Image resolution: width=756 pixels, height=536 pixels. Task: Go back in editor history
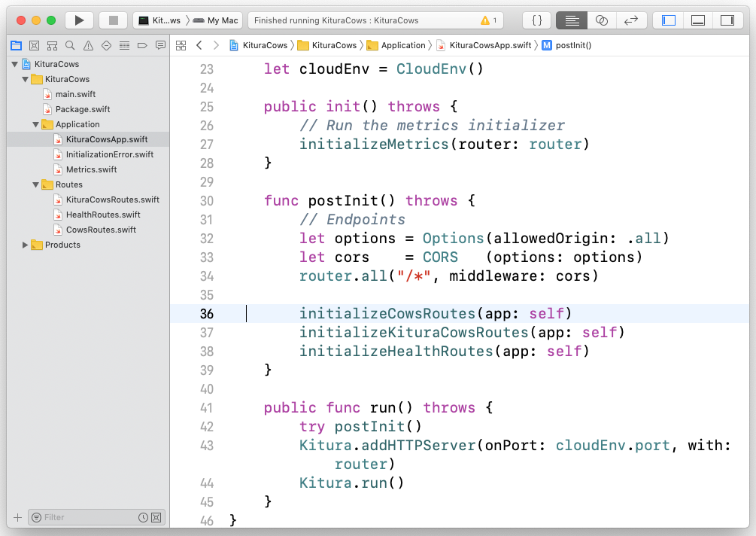click(199, 45)
